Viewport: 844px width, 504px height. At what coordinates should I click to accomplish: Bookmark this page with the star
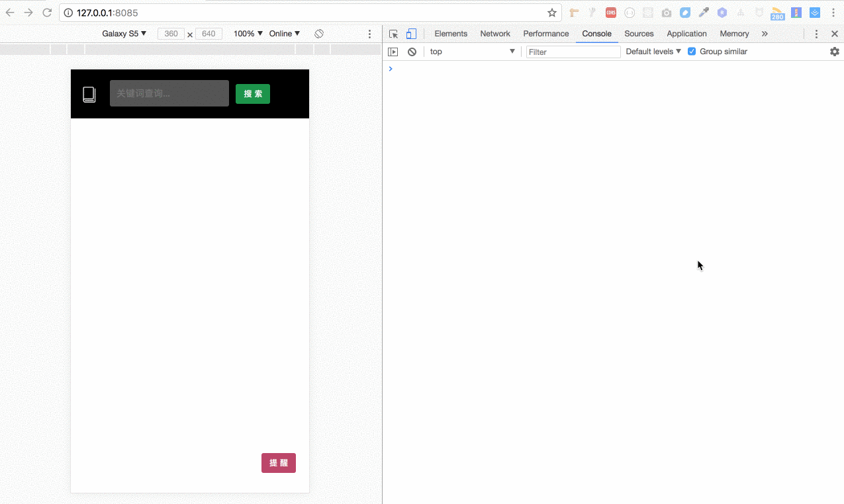click(x=552, y=13)
